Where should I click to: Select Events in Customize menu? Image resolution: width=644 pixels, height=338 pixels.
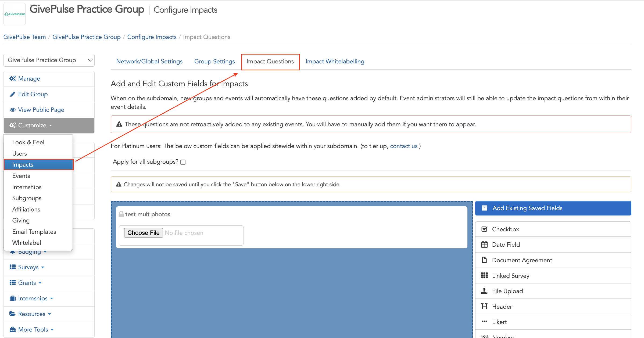click(x=38, y=176)
